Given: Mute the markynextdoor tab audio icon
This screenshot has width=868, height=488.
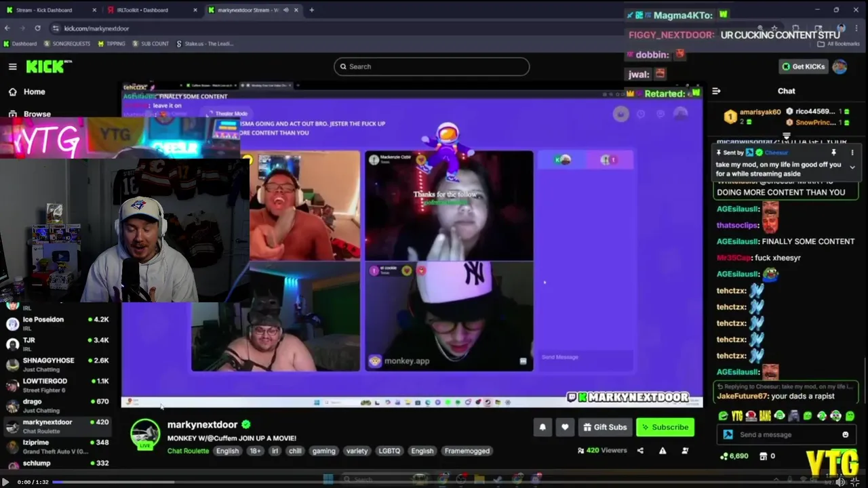Looking at the screenshot, I should [x=286, y=10].
